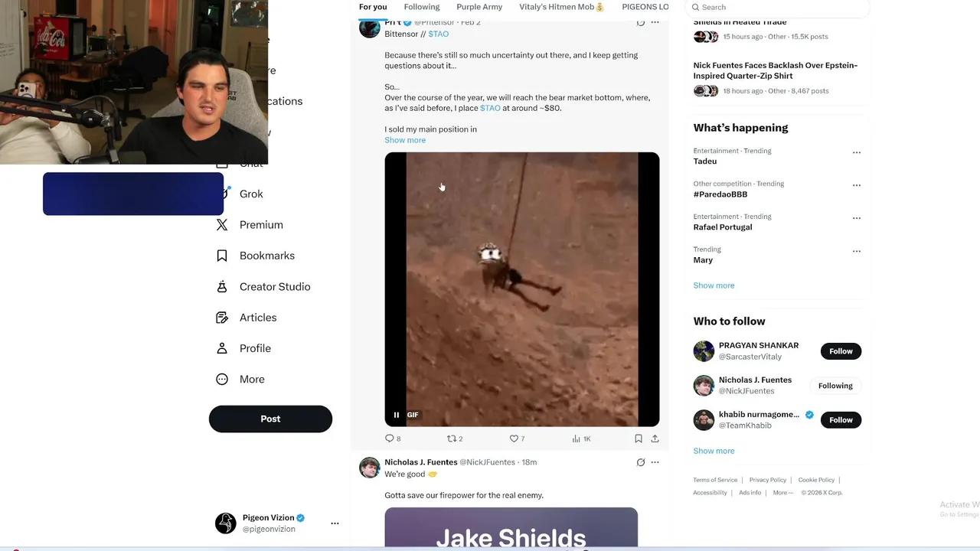Open Grok from the sidebar
Image resolution: width=980 pixels, height=551 pixels.
click(251, 194)
